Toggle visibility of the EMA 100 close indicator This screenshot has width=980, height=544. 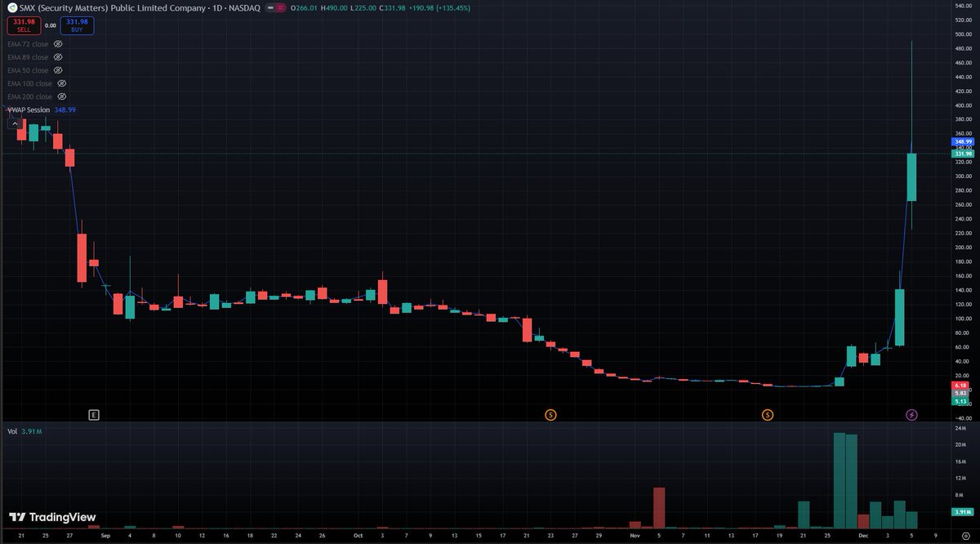click(x=60, y=83)
